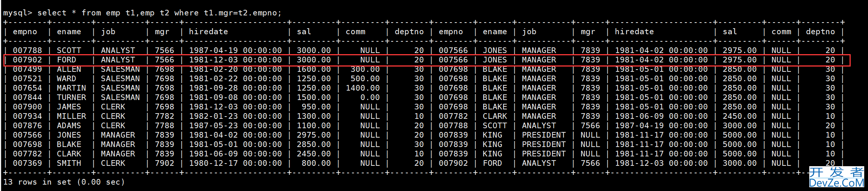Click the ename ALLEN
Image resolution: width=868 pixels, height=191 pixels.
pos(69,69)
